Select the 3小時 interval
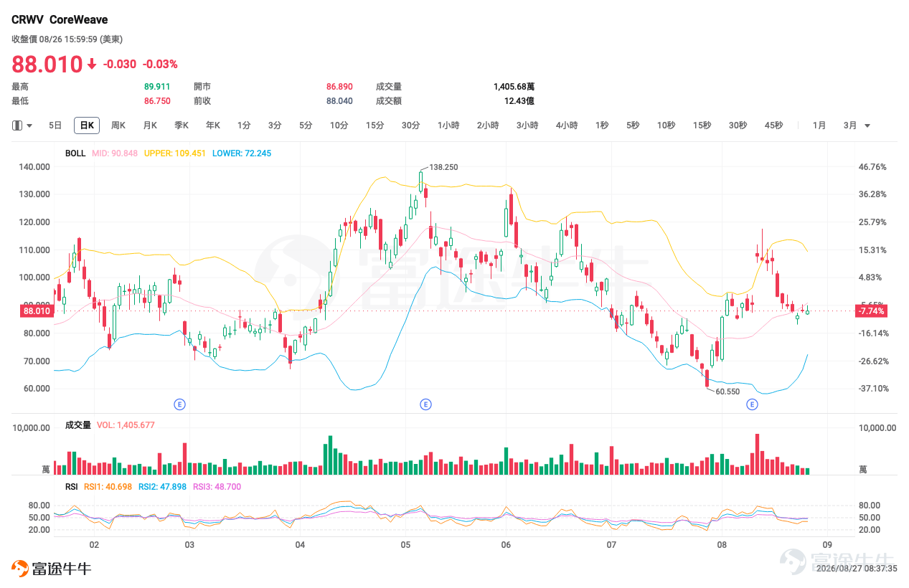The height and width of the screenshot is (588, 909). pyautogui.click(x=527, y=125)
